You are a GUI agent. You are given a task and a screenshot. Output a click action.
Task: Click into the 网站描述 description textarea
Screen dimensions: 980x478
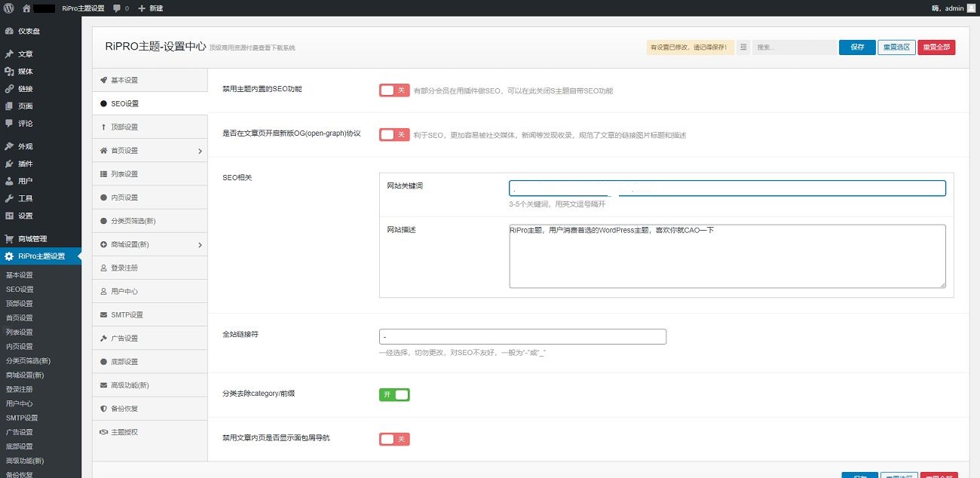click(x=727, y=256)
